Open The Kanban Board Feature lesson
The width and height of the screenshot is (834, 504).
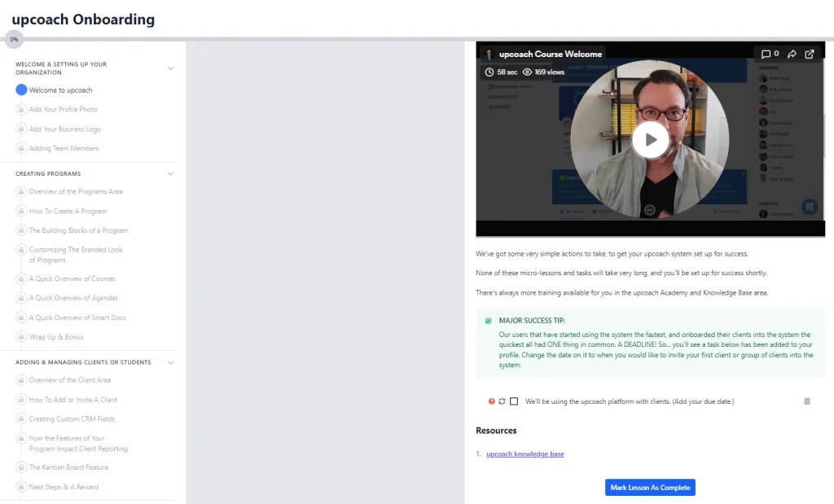[68, 467]
